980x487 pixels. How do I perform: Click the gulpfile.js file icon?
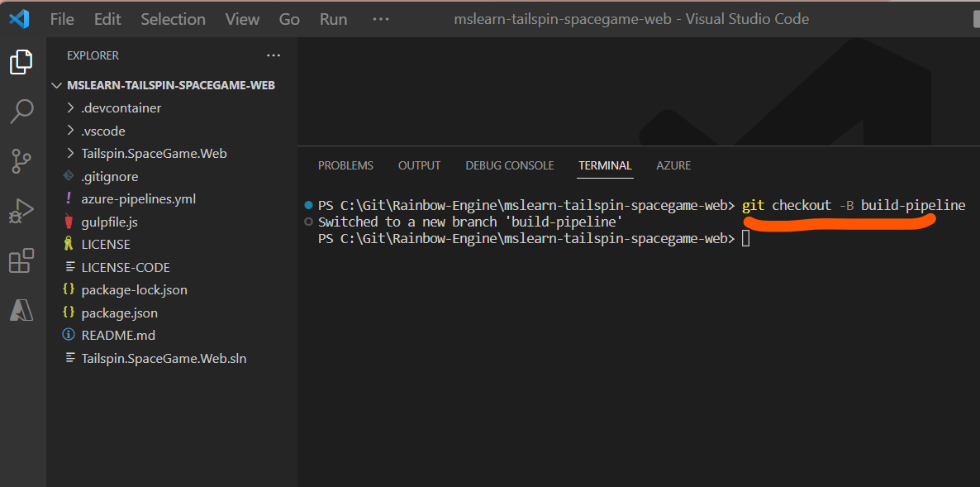click(69, 222)
